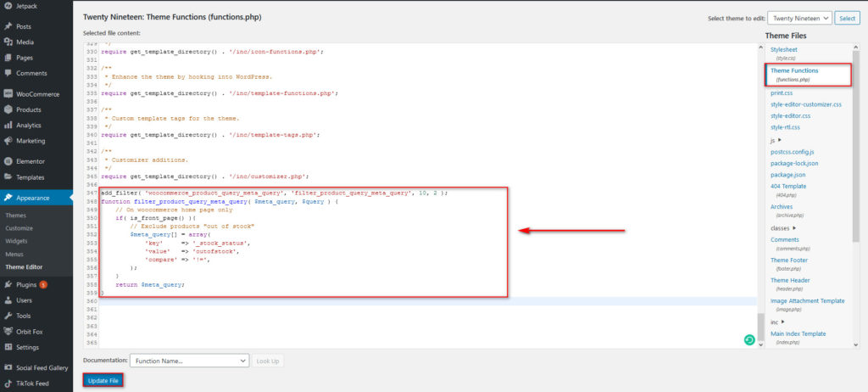Open print.css in Theme Files

tap(782, 93)
